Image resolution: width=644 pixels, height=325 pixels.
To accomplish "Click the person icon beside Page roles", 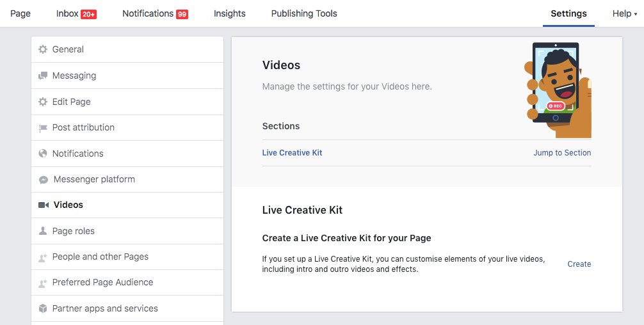I will [43, 230].
